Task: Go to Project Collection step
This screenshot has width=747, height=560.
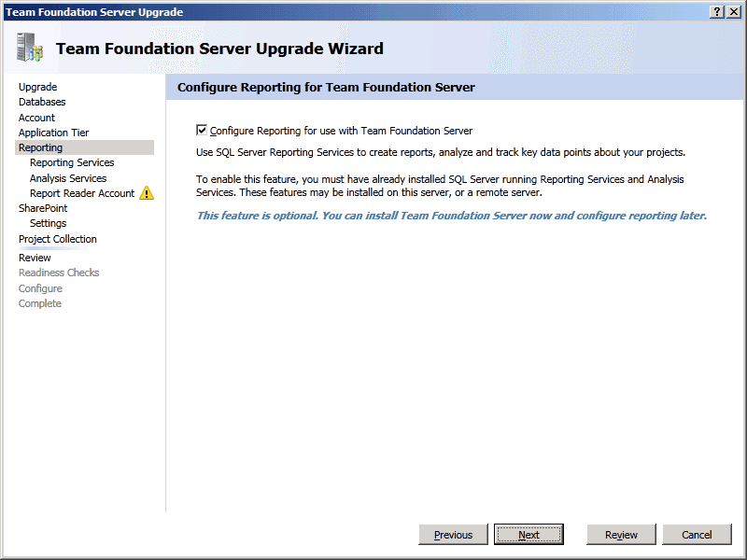Action: (x=58, y=239)
